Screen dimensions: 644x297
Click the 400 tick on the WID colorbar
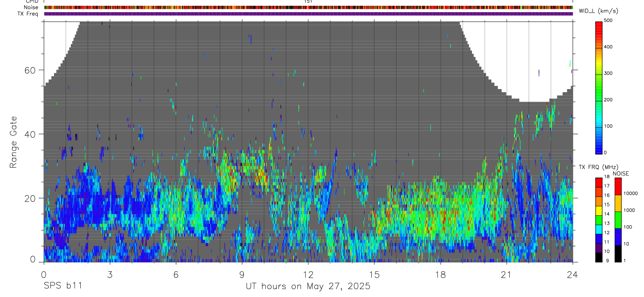[x=609, y=47]
